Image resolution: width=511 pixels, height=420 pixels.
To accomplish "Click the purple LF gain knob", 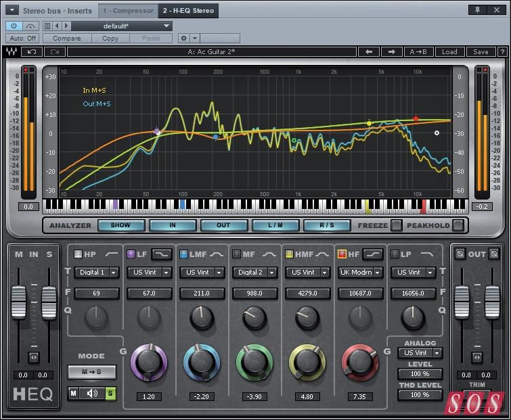I will tap(149, 362).
